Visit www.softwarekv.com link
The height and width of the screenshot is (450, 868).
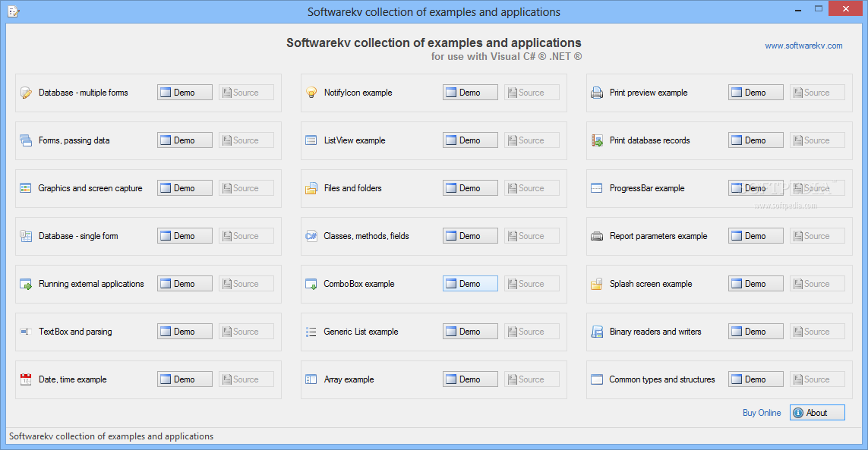(803, 46)
